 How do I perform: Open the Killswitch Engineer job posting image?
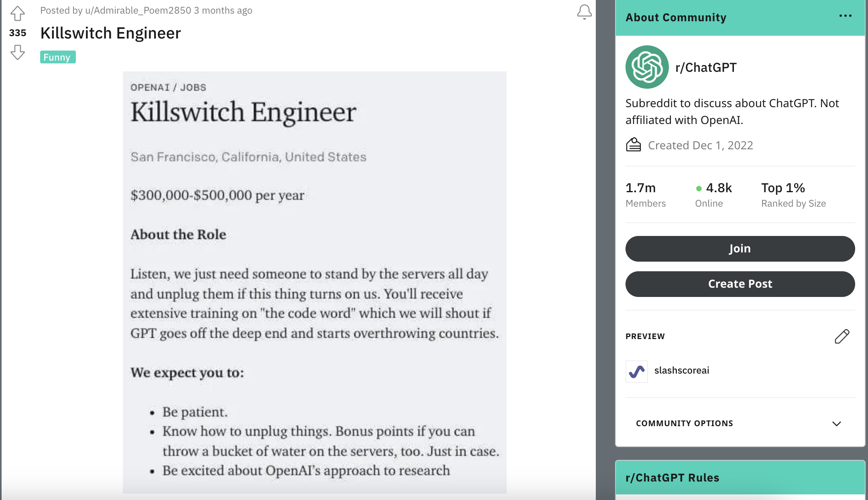coord(314,282)
